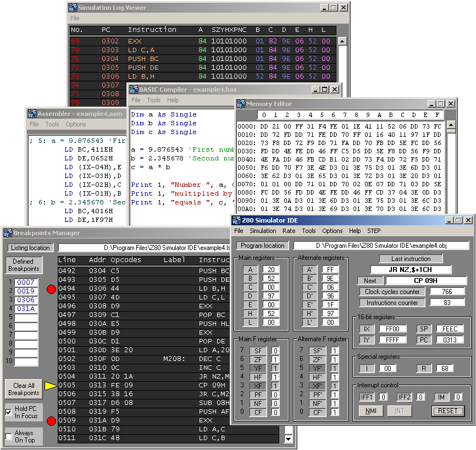Click the RESET button
This screenshot has height=450, width=476.
point(448,411)
